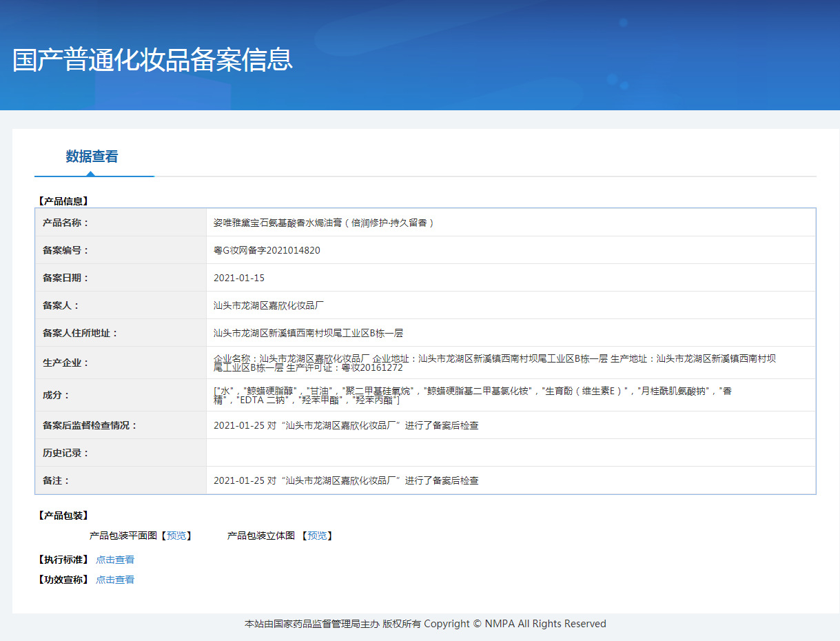Click the 备案人 value 汕头市龙湖区嘉欣化妆品厂

pyautogui.click(x=269, y=305)
